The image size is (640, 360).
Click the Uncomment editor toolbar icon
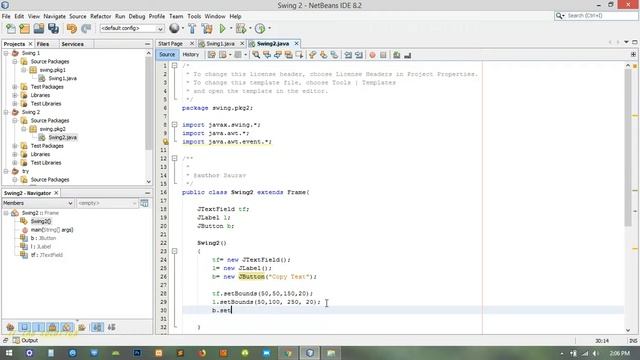pyautogui.click(x=407, y=55)
